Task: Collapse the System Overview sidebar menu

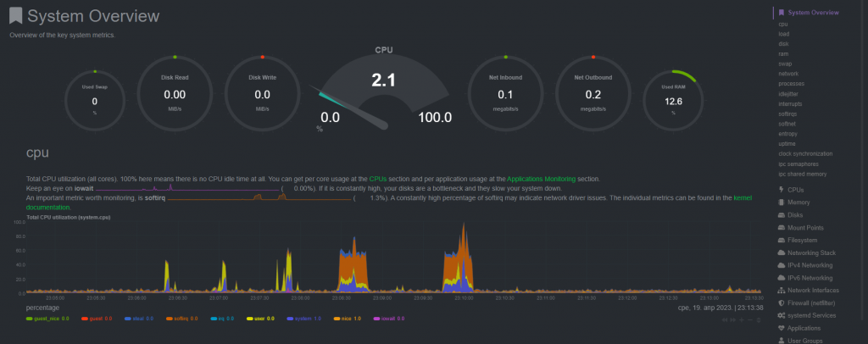Action: [x=812, y=13]
